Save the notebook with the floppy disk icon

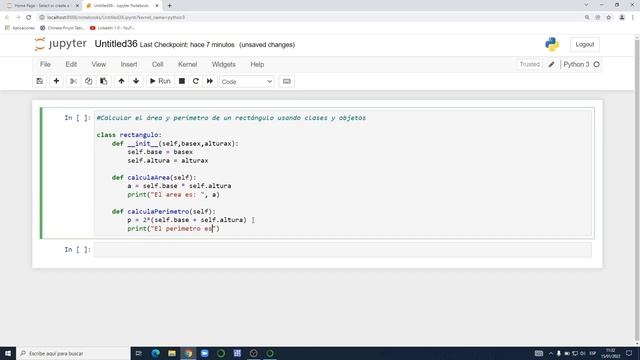click(40, 81)
